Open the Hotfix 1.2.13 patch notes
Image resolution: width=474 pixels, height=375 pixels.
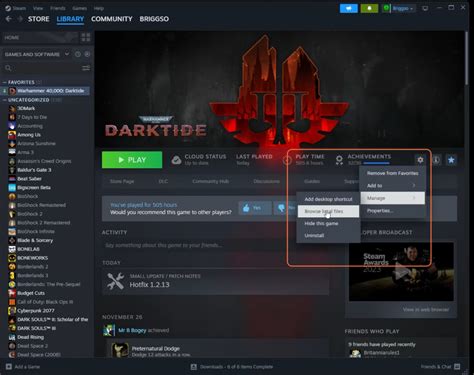point(215,282)
